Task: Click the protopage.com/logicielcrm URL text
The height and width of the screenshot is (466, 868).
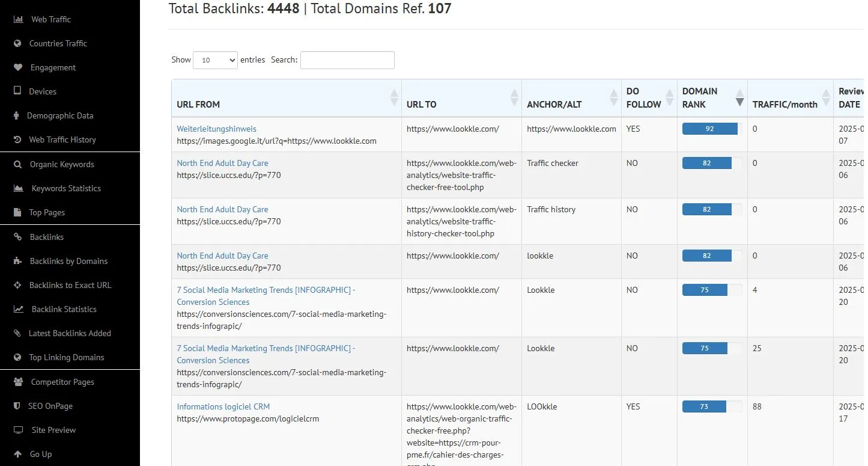Action: click(x=247, y=418)
